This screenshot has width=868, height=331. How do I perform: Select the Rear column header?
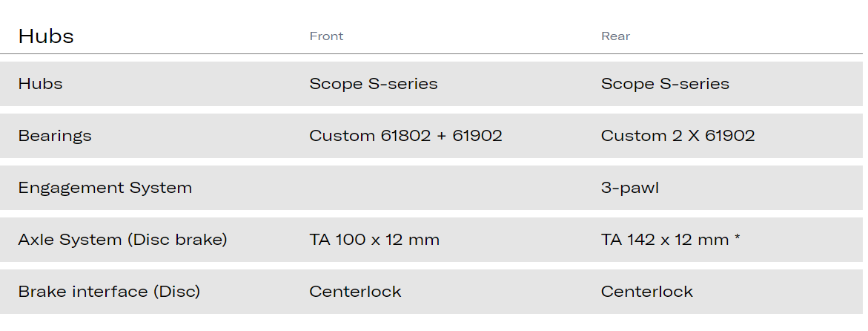(x=615, y=36)
